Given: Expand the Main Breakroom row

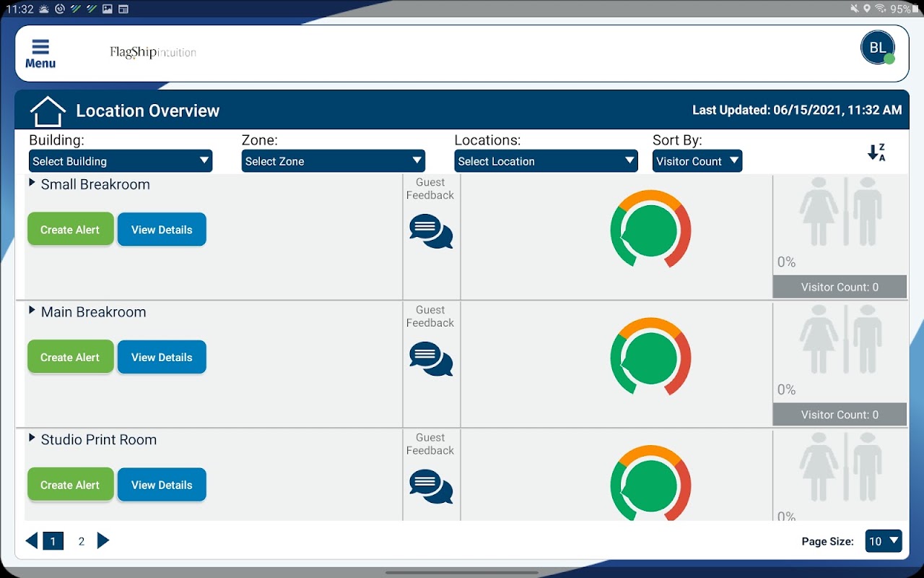Looking at the screenshot, I should click(x=32, y=311).
